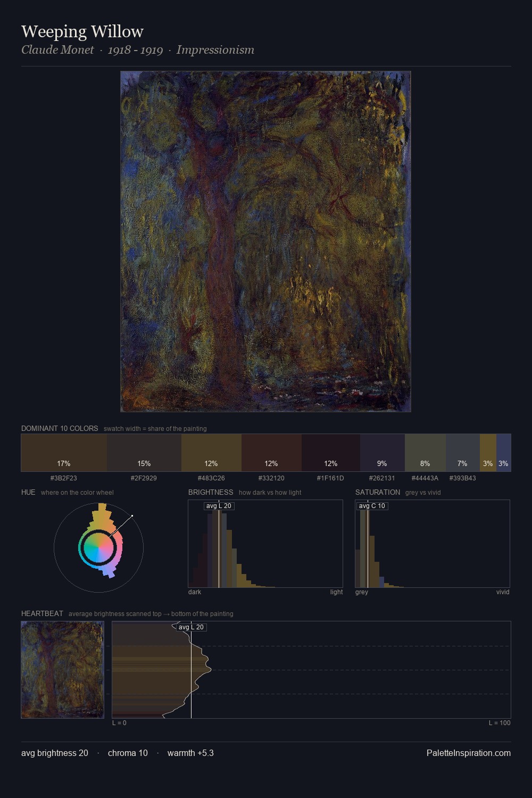Pick the olive-brown #483C26 swatch
532x798 pixels.
point(211,453)
